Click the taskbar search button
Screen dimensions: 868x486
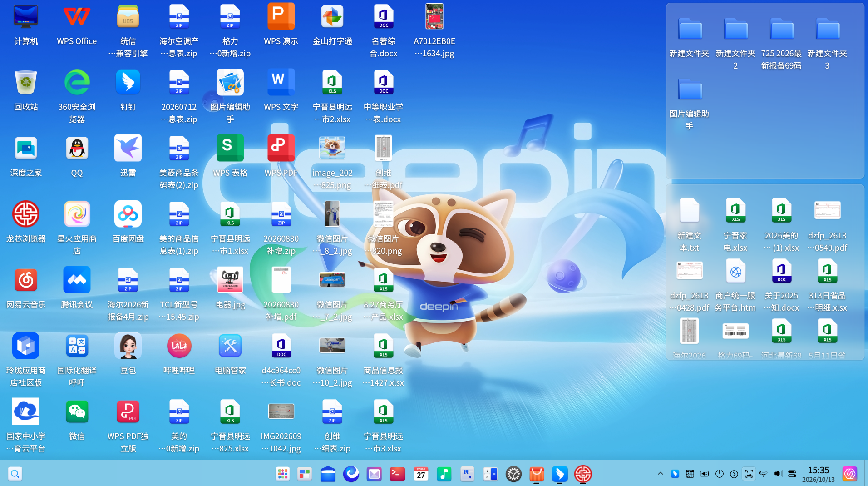15,474
